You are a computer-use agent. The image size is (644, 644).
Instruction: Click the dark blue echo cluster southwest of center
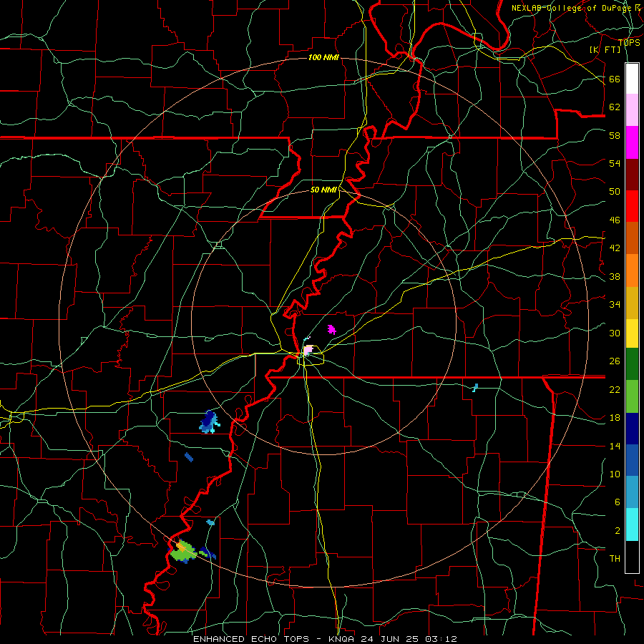point(210,421)
